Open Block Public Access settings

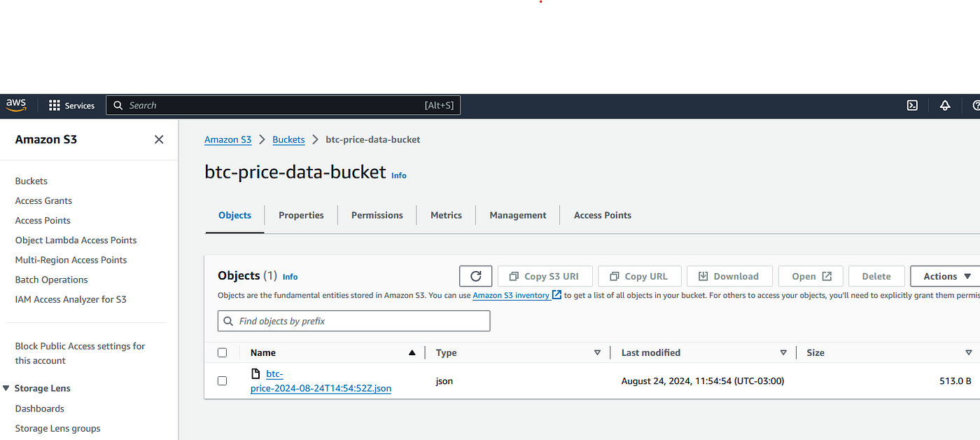tap(80, 353)
